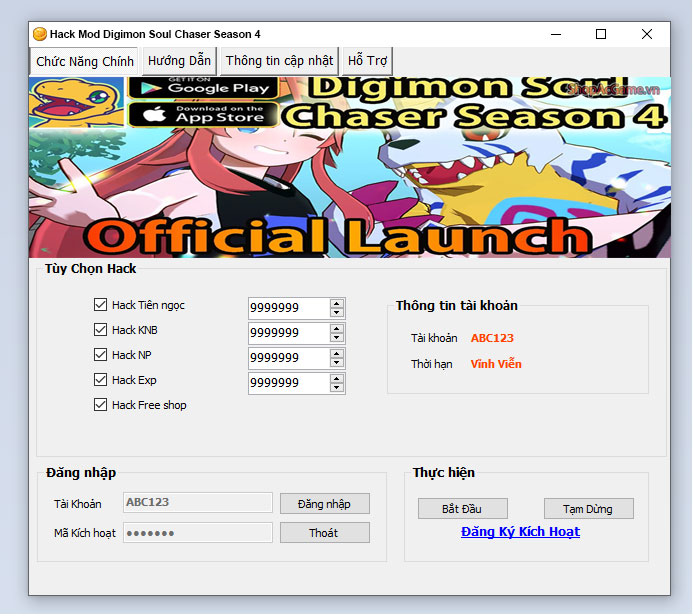Uncheck the Hack Tiên ngọc checkbox
This screenshot has width=693, height=616.
coord(100,305)
